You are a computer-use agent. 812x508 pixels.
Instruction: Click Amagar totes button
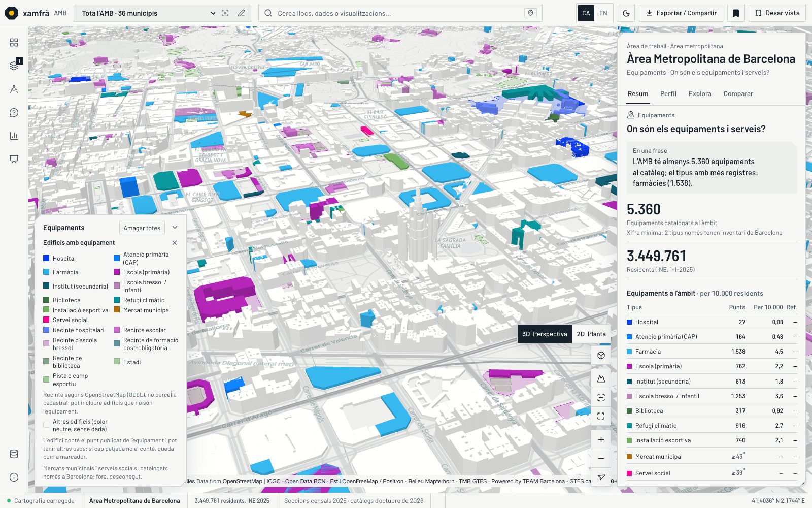tap(142, 228)
